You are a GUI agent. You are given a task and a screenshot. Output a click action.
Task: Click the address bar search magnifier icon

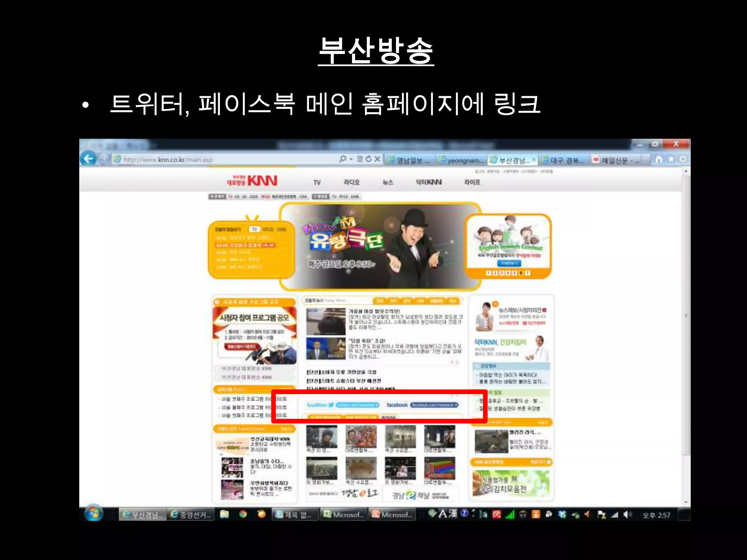point(342,159)
